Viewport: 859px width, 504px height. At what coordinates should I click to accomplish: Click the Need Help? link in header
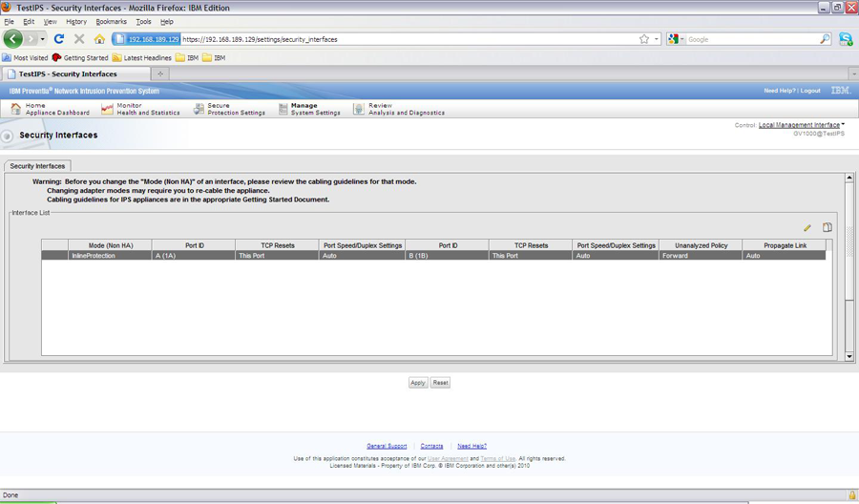(780, 91)
